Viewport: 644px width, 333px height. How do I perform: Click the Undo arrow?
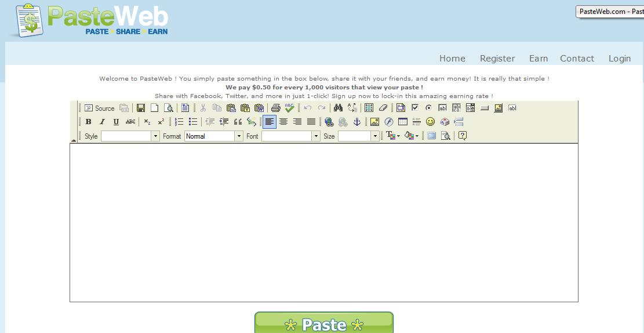click(308, 108)
